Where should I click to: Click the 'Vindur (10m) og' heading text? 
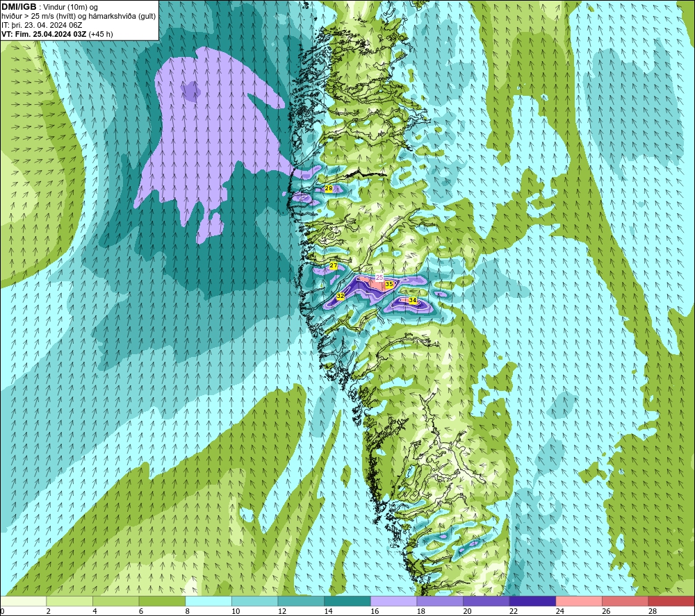(71, 8)
